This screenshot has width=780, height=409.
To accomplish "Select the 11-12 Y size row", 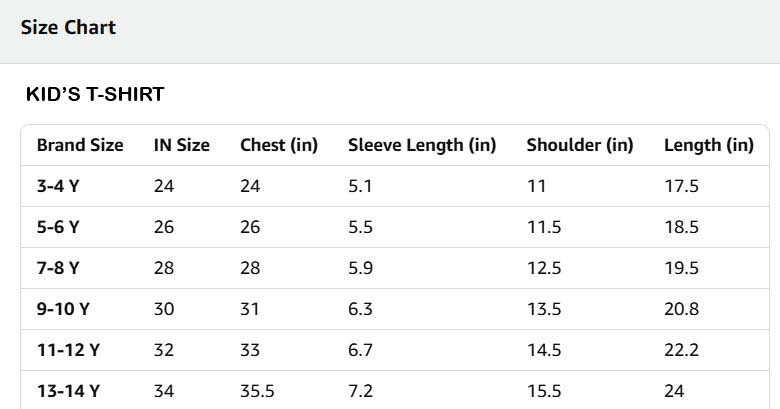I will click(395, 350).
